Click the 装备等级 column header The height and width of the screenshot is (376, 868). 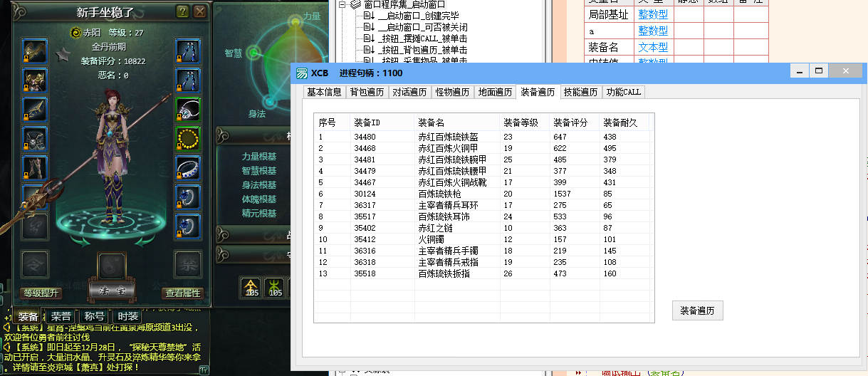pos(525,122)
